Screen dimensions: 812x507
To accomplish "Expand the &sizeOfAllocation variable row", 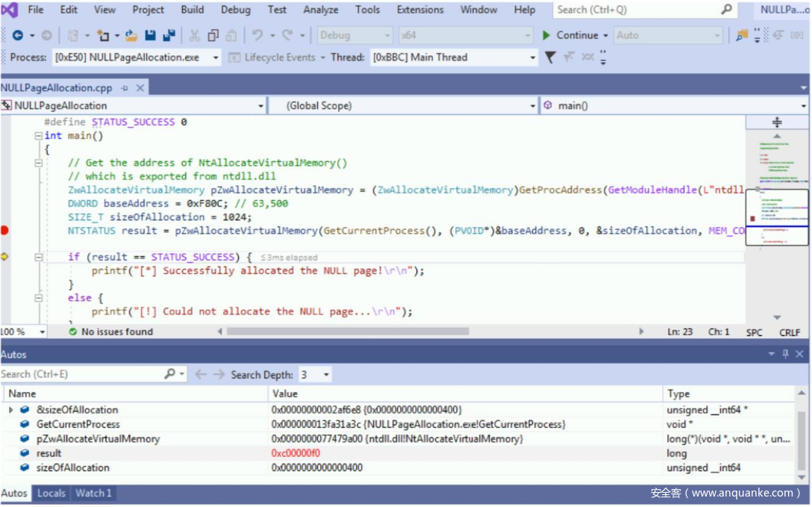I will [x=10, y=410].
